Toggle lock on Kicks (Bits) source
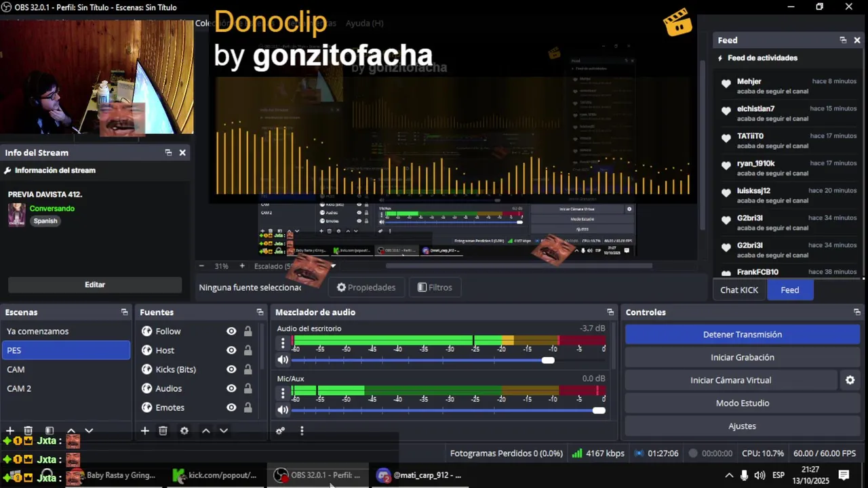 [x=248, y=369]
